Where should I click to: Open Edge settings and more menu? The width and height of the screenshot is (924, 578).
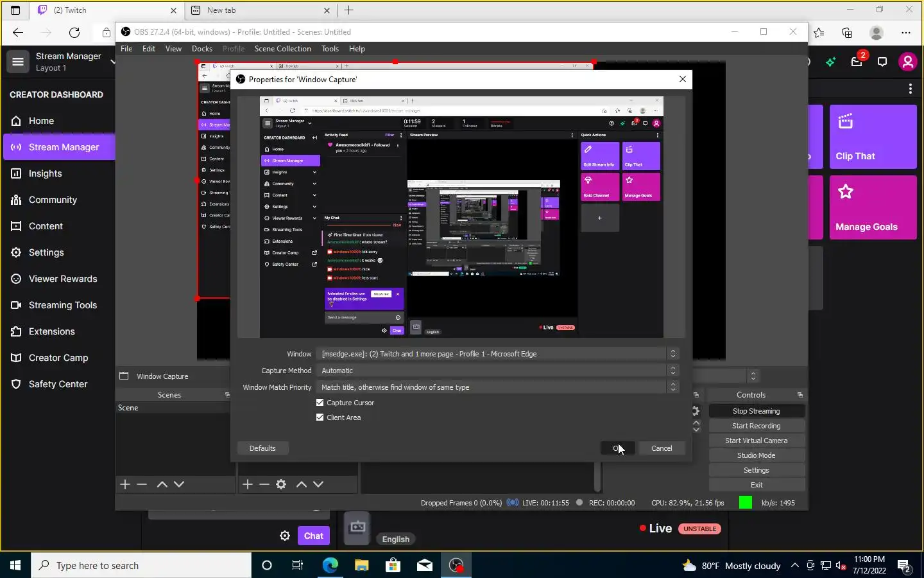click(x=906, y=32)
